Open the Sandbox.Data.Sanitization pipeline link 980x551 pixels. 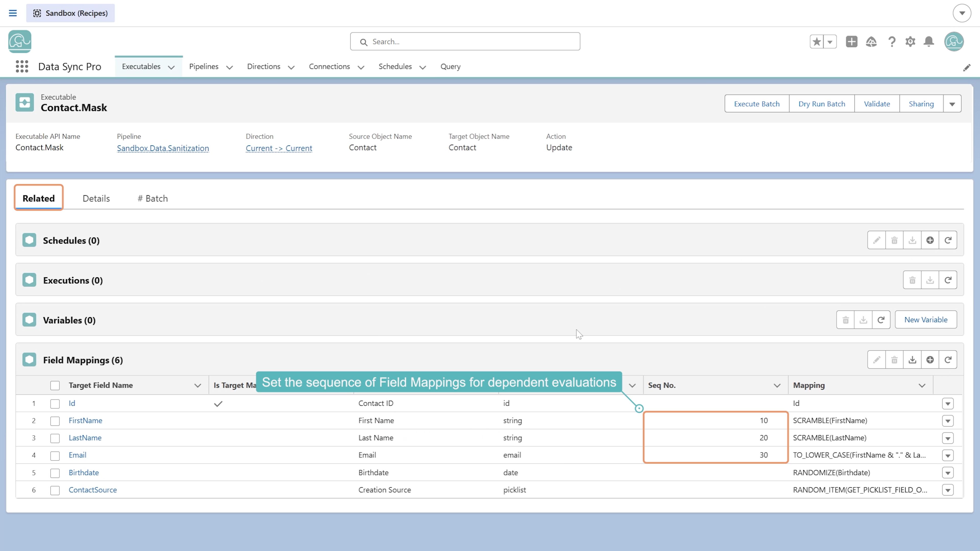(163, 148)
